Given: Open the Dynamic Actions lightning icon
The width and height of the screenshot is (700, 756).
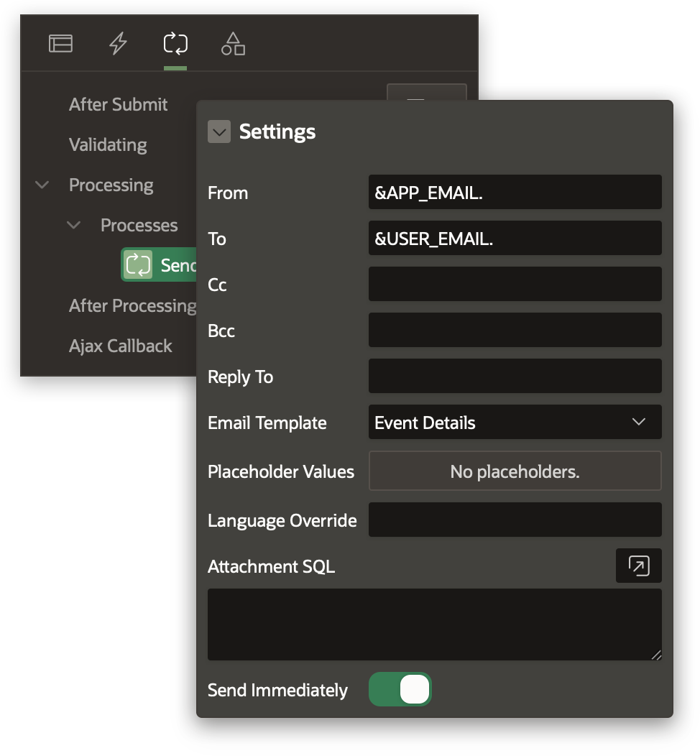Looking at the screenshot, I should point(118,44).
